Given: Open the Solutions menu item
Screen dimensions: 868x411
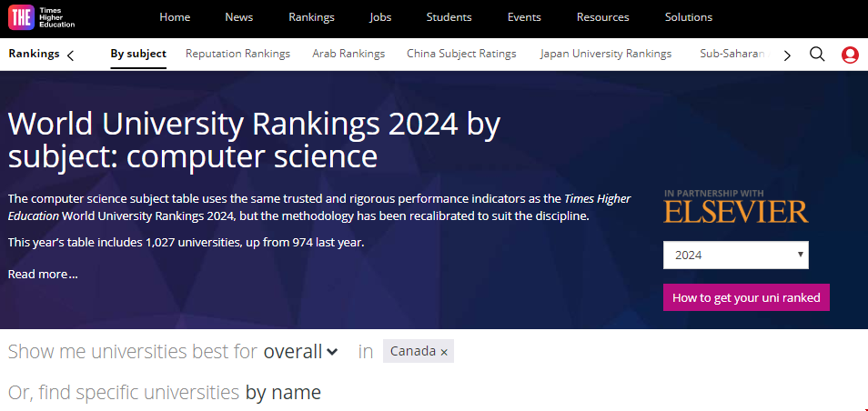Looking at the screenshot, I should pyautogui.click(x=688, y=17).
